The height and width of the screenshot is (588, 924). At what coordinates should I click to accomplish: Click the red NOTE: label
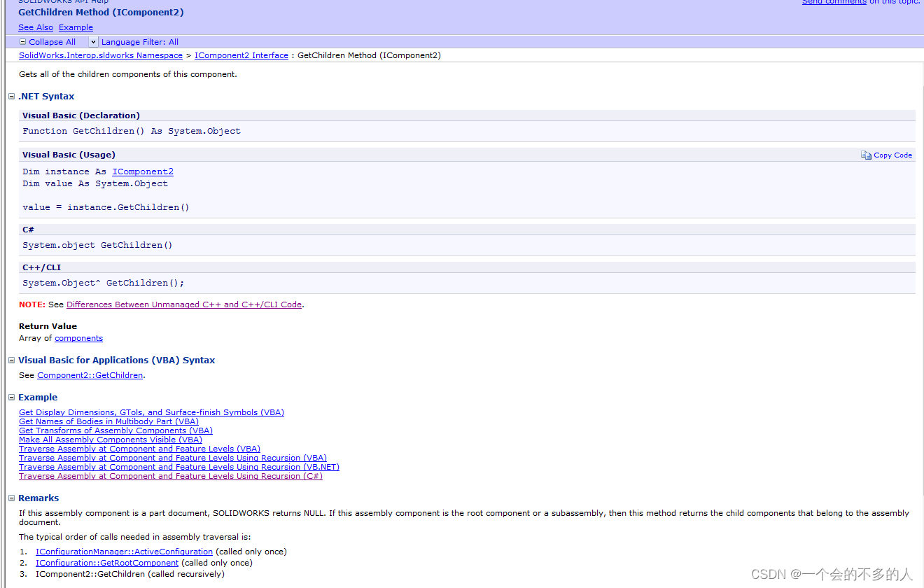(32, 304)
